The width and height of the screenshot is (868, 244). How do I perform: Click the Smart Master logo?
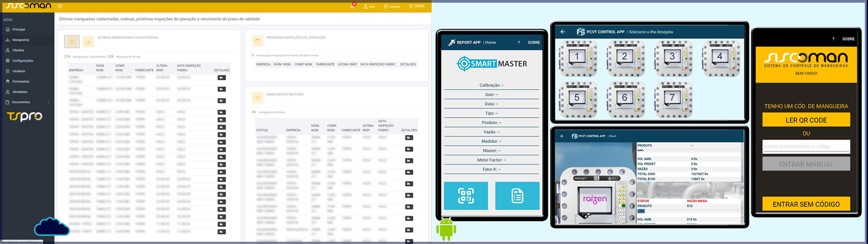(492, 64)
